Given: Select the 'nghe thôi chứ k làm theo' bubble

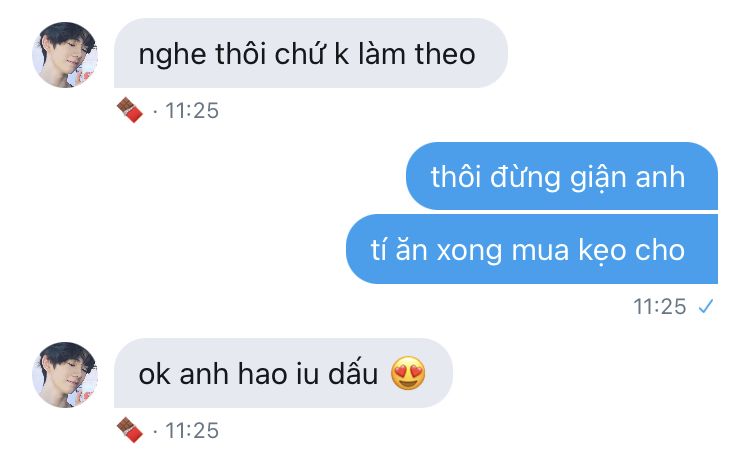Looking at the screenshot, I should (311, 53).
